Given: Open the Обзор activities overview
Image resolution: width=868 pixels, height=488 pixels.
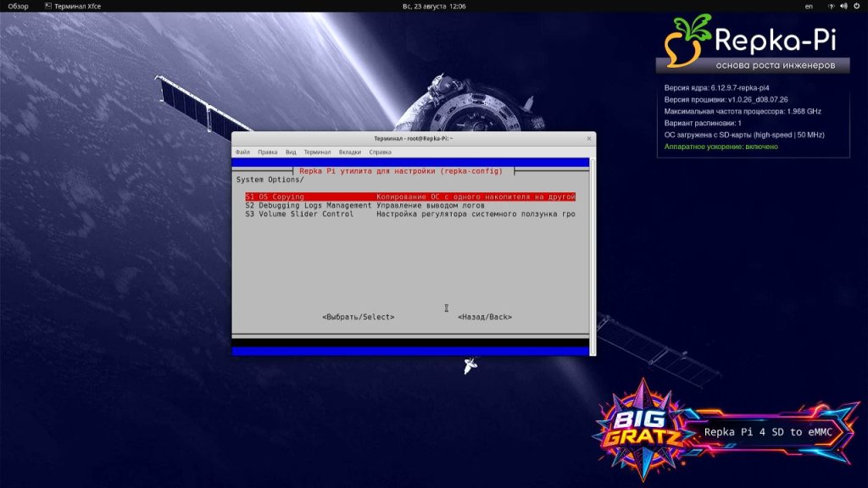Looking at the screenshot, I should pos(18,6).
